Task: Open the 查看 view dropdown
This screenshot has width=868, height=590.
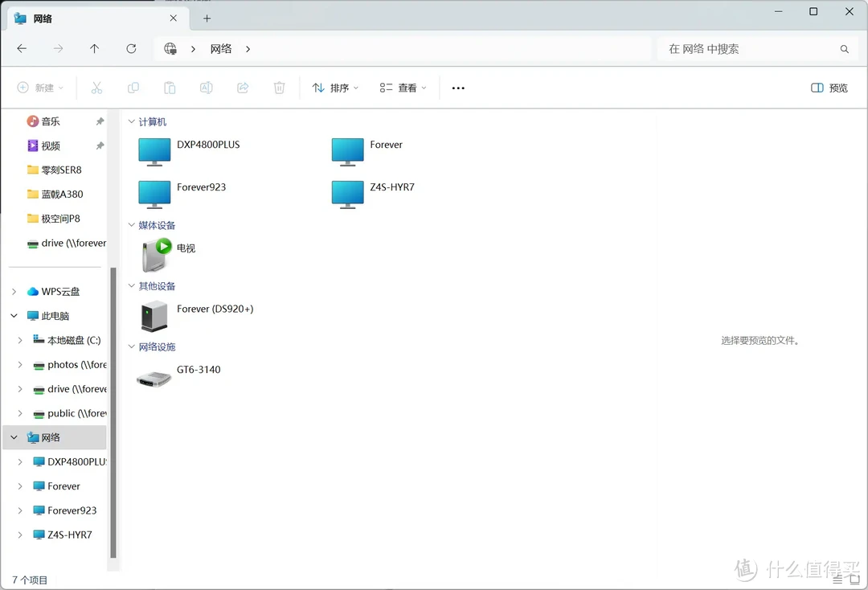Action: pyautogui.click(x=402, y=88)
